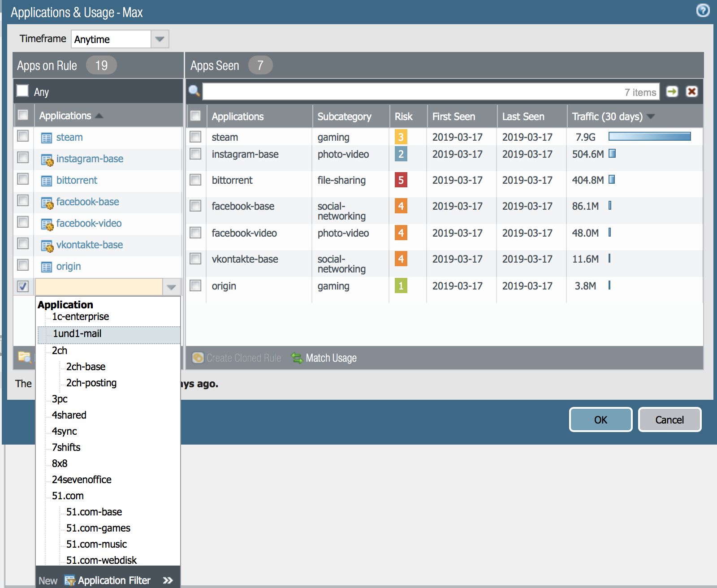Uncheck the new empty application row checkbox
Screen dimensions: 717x588
23,286
